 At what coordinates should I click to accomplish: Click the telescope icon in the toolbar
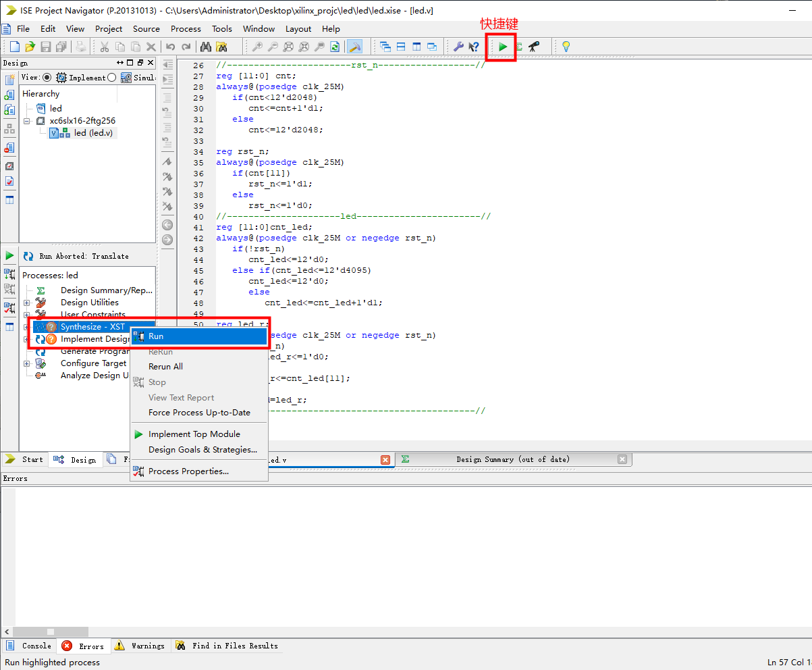click(534, 47)
